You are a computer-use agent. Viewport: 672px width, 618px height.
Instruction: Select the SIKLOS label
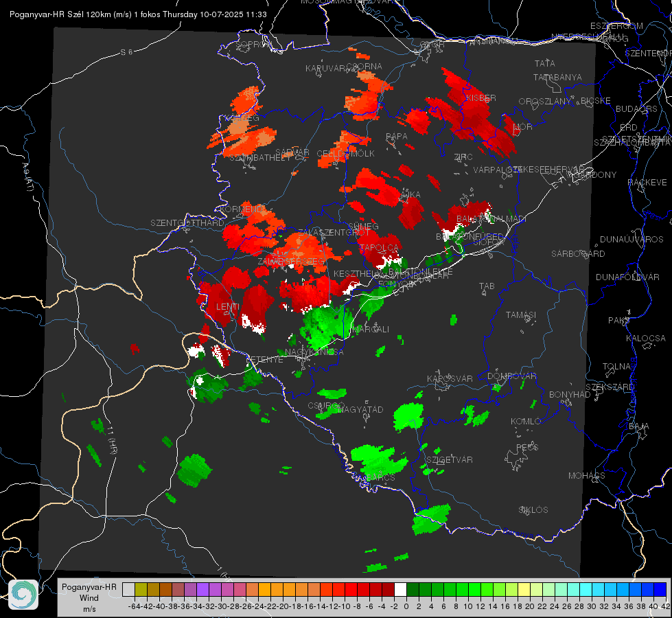(533, 510)
